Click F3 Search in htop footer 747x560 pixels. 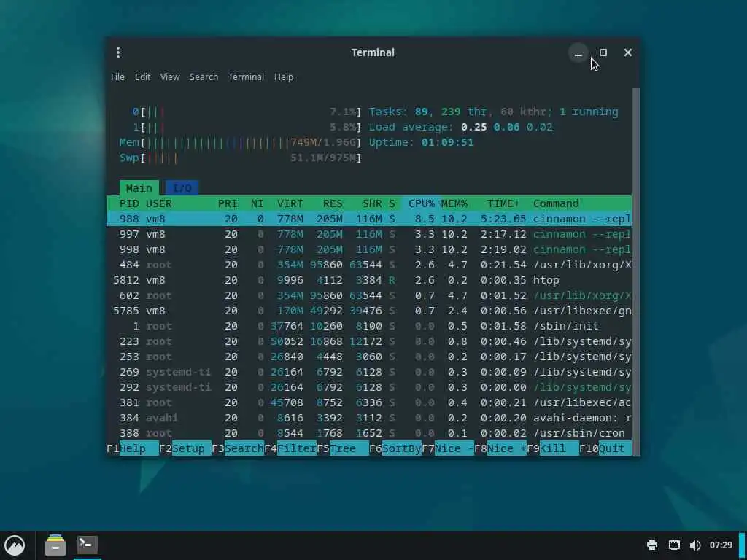pos(238,448)
